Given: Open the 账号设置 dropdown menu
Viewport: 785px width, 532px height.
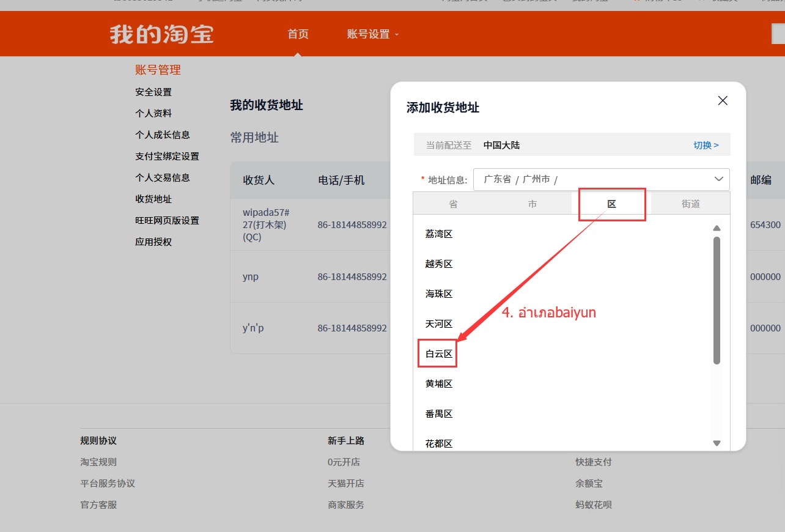Looking at the screenshot, I should (372, 34).
